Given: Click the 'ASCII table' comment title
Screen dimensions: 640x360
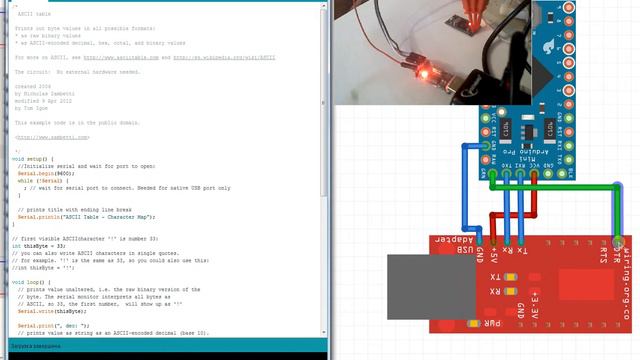Looking at the screenshot, I should pyautogui.click(x=34, y=14).
